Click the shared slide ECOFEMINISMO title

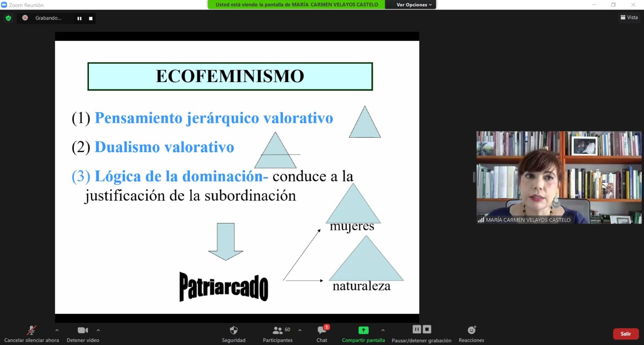coord(230,76)
